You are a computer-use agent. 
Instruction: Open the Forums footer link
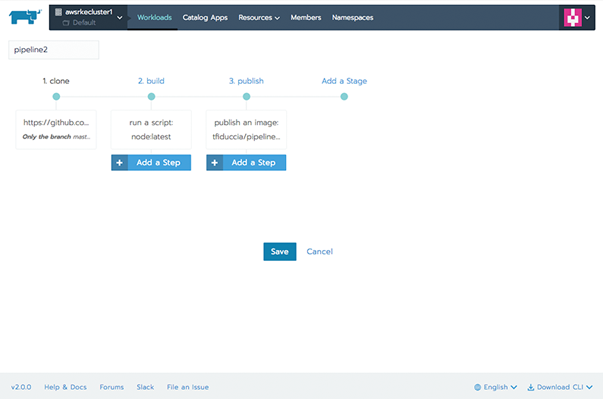click(x=112, y=387)
